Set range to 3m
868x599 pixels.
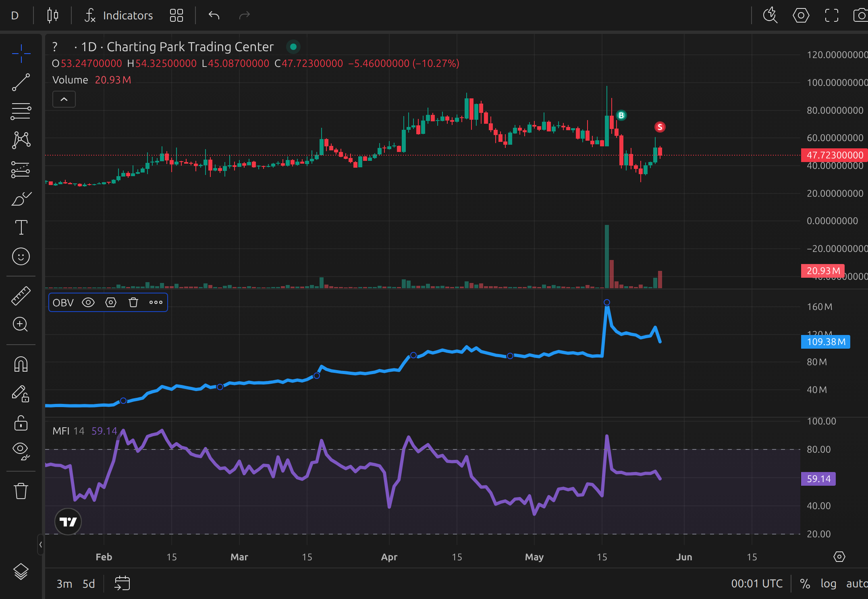click(x=64, y=584)
